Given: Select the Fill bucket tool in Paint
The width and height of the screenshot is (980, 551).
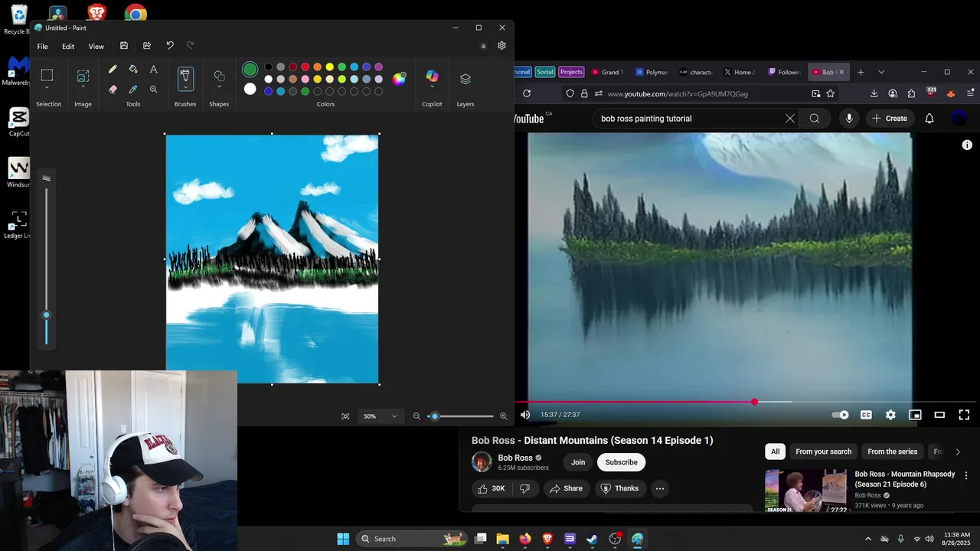Looking at the screenshot, I should click(133, 69).
